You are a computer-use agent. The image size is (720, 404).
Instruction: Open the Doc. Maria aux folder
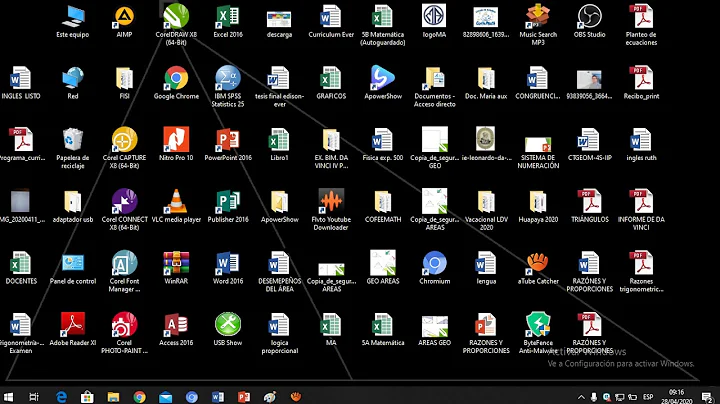[x=486, y=83]
